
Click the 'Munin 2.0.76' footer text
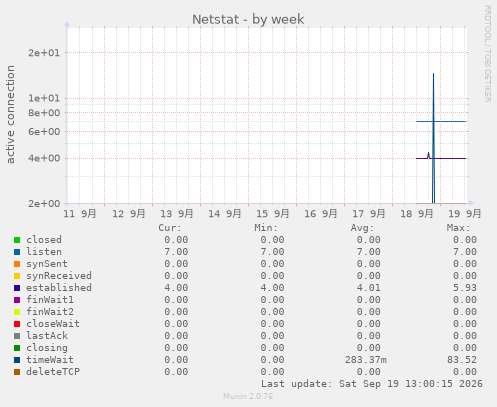[248, 396]
